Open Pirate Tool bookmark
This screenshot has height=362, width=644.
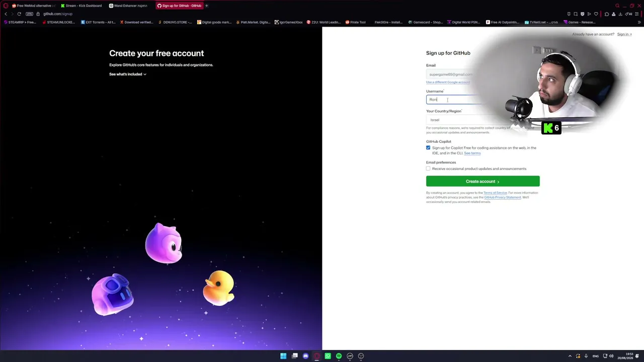pos(356,22)
